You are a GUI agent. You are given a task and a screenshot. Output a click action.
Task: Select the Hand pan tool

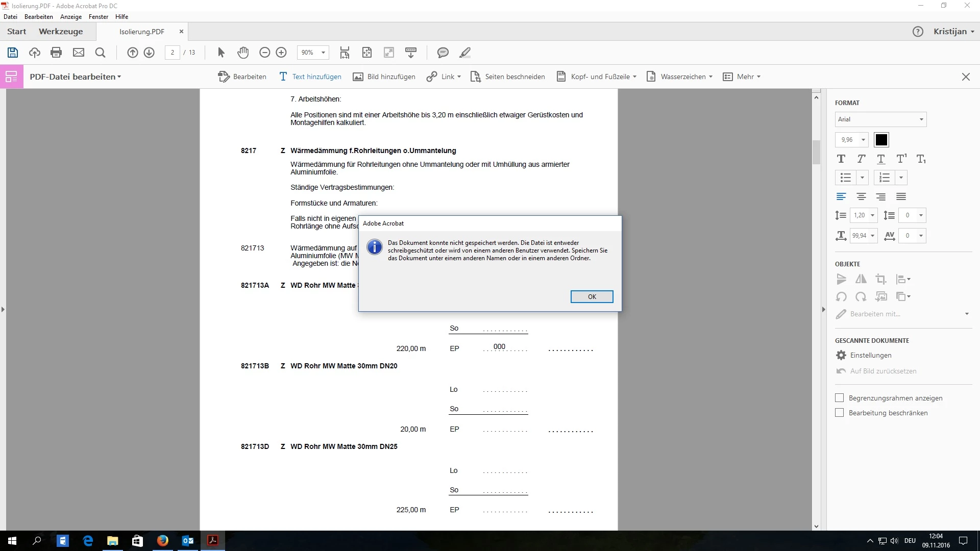point(243,53)
